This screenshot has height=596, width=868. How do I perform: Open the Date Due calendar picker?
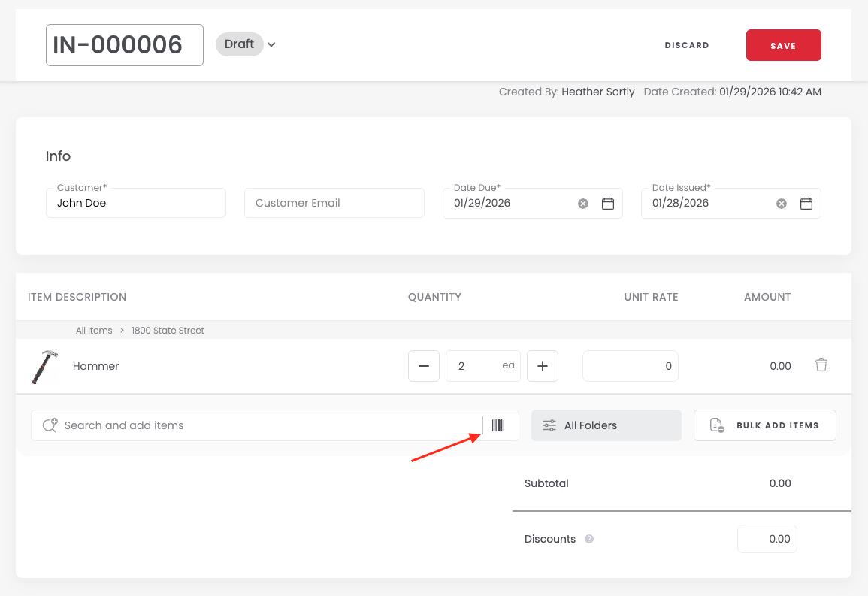click(x=608, y=204)
